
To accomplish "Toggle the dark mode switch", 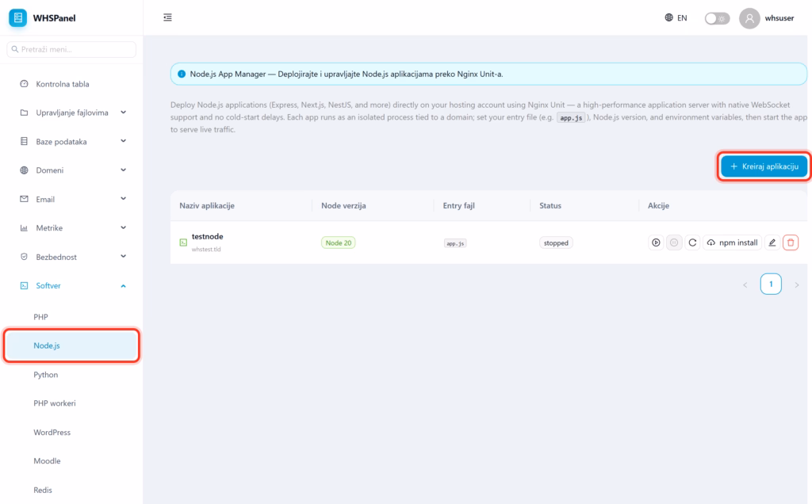I will pyautogui.click(x=717, y=19).
